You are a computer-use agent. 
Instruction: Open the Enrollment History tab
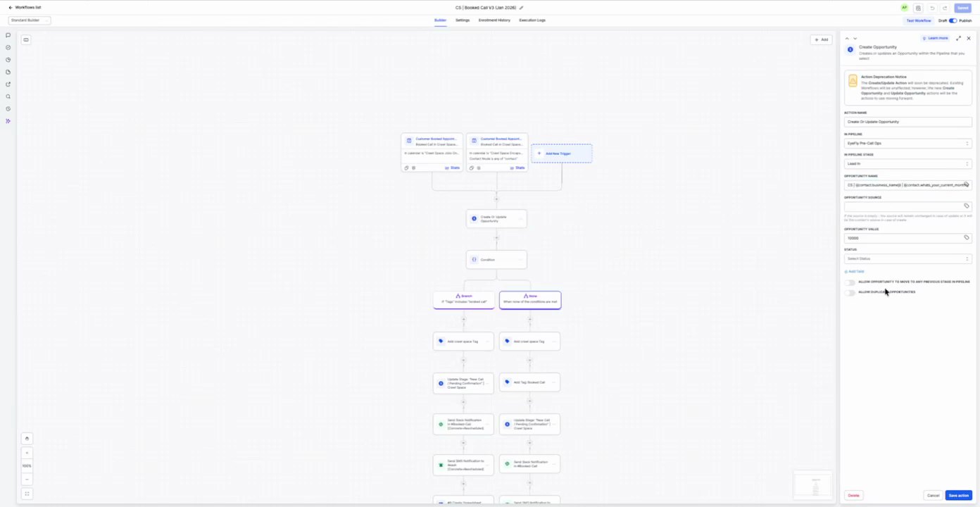[494, 20]
